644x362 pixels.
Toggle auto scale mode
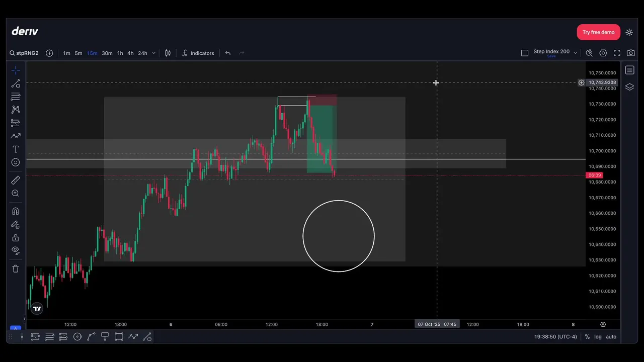[611, 337]
